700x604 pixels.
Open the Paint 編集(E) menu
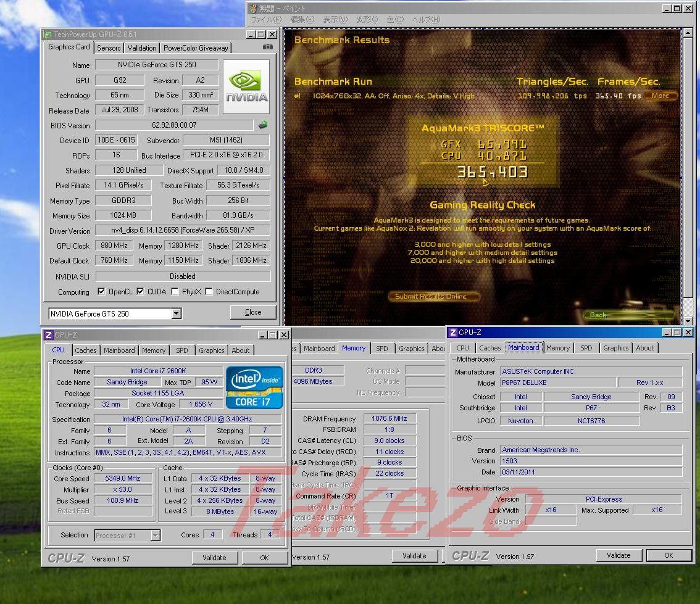coord(302,20)
